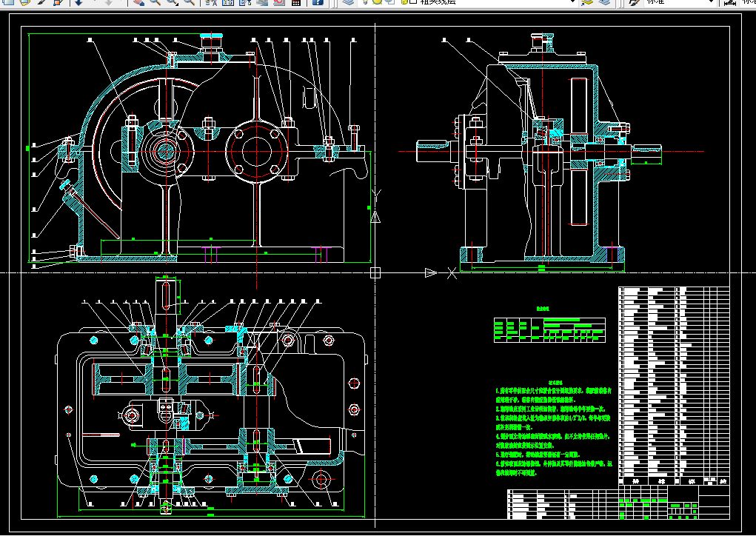Select the Zoom Realtime magnifier tool

(155, 2)
